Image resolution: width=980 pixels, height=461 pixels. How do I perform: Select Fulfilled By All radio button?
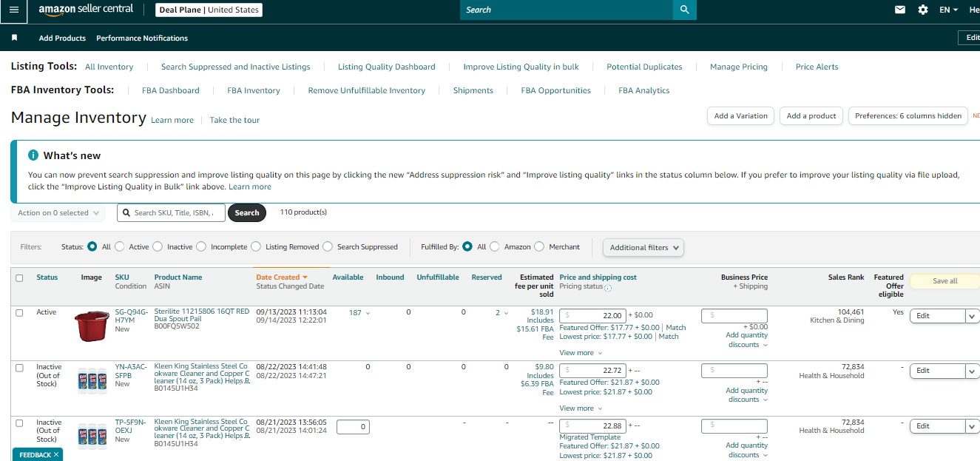pos(467,246)
